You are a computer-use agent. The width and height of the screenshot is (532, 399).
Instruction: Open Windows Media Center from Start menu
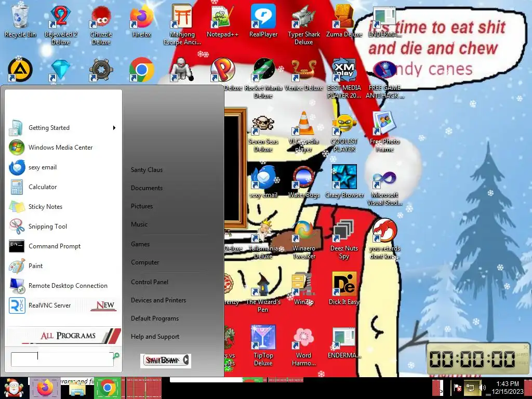pos(63,148)
